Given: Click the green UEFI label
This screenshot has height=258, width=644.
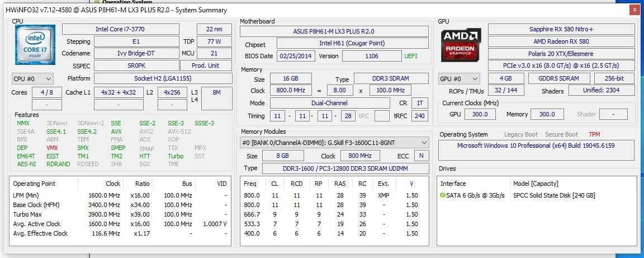Looking at the screenshot, I should (411, 56).
